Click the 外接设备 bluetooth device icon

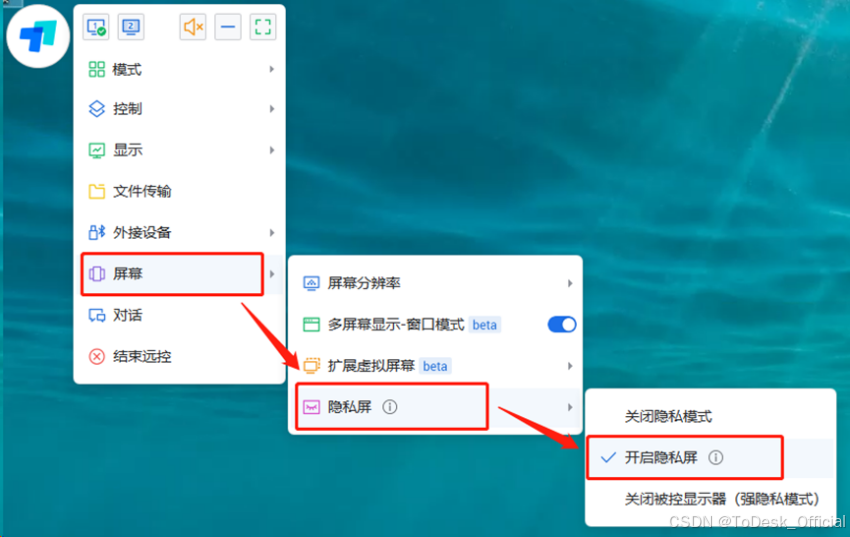point(96,232)
